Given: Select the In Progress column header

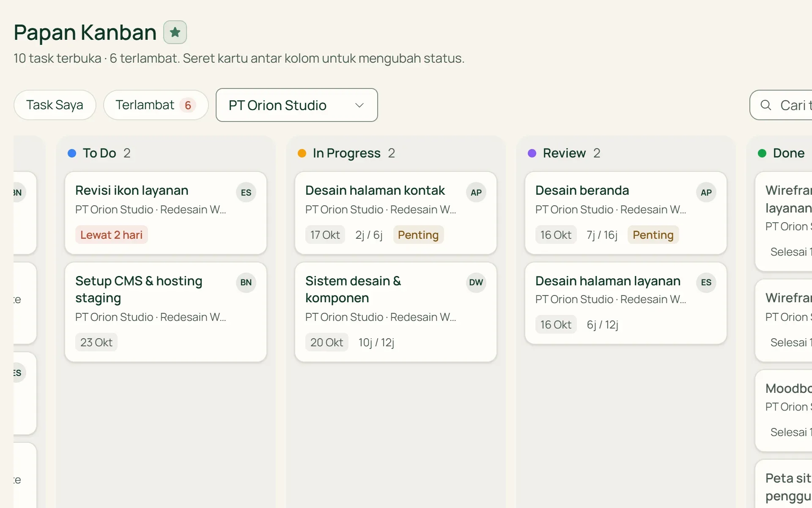Looking at the screenshot, I should tap(346, 153).
